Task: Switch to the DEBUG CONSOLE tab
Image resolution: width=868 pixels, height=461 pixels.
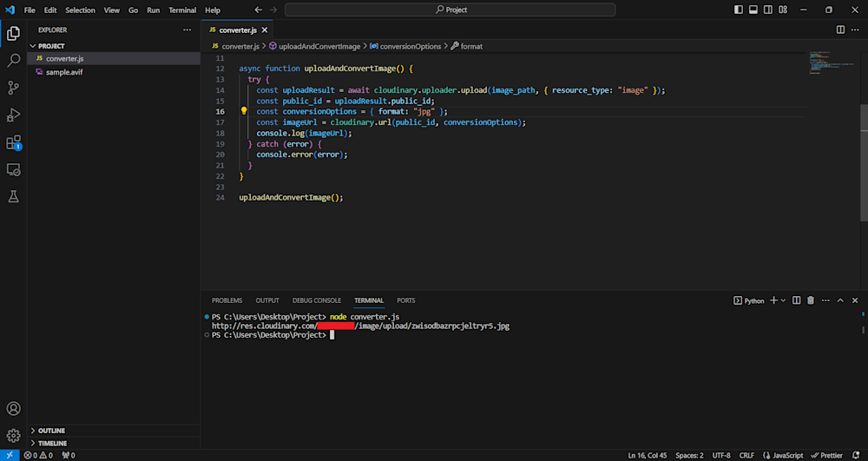Action: point(316,300)
